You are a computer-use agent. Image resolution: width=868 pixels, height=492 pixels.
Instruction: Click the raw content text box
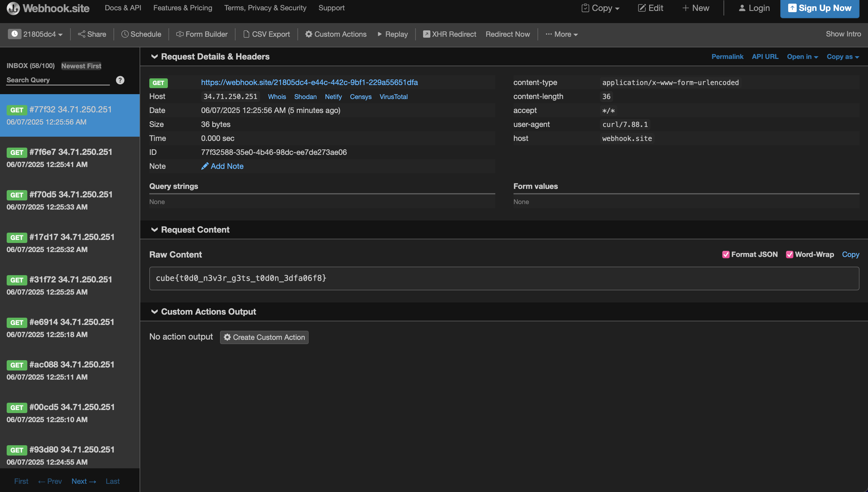504,278
